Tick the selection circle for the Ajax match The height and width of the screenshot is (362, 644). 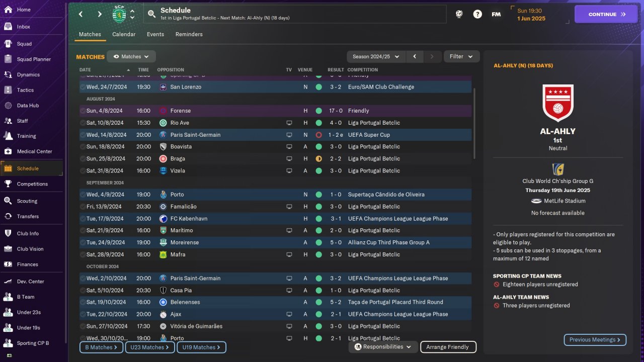(83, 314)
